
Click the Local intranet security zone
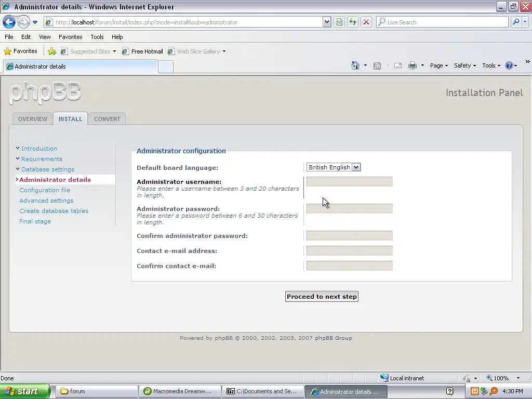point(402,378)
